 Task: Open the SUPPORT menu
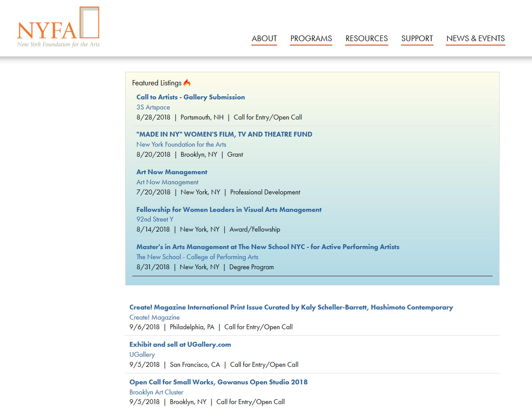pyautogui.click(x=417, y=39)
